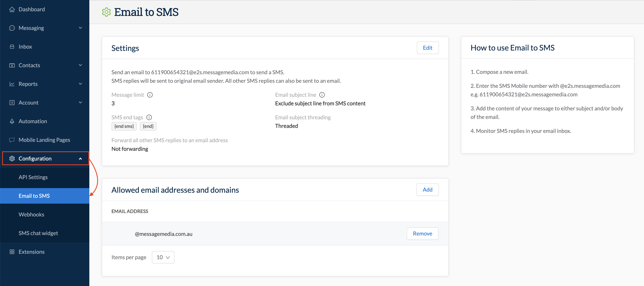
Task: Remove the messagemedia.com.au domain
Action: click(422, 234)
